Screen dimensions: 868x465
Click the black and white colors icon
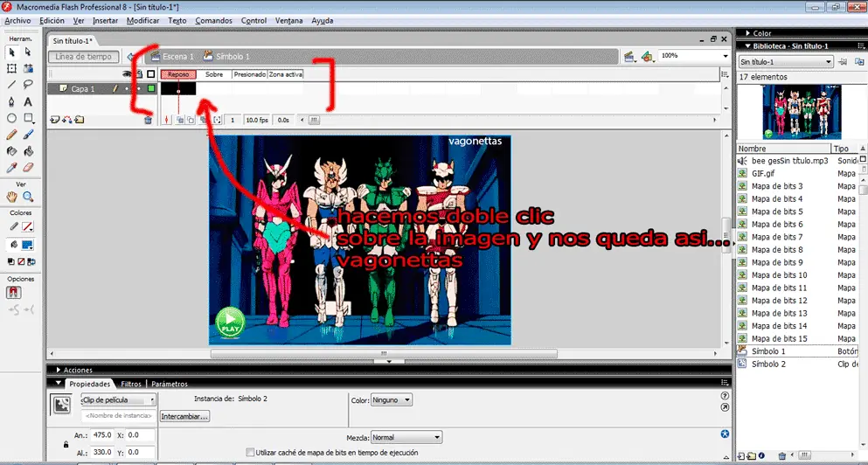coord(11,262)
